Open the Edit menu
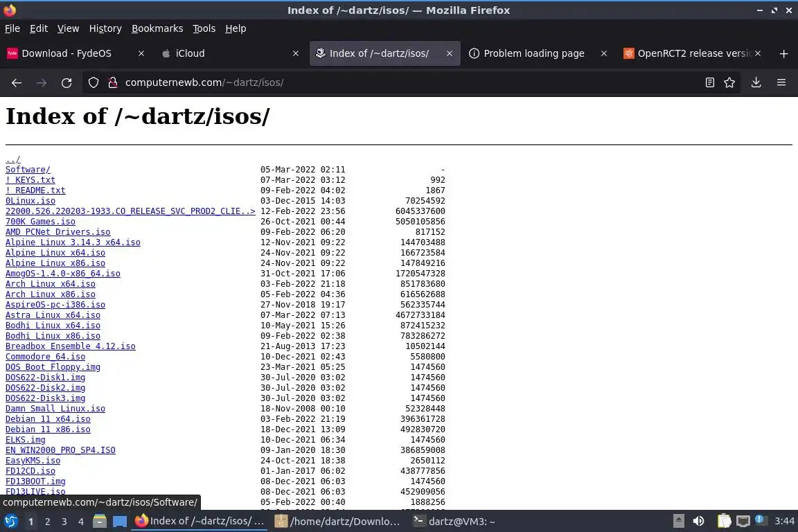This screenshot has width=798, height=532. (x=39, y=28)
